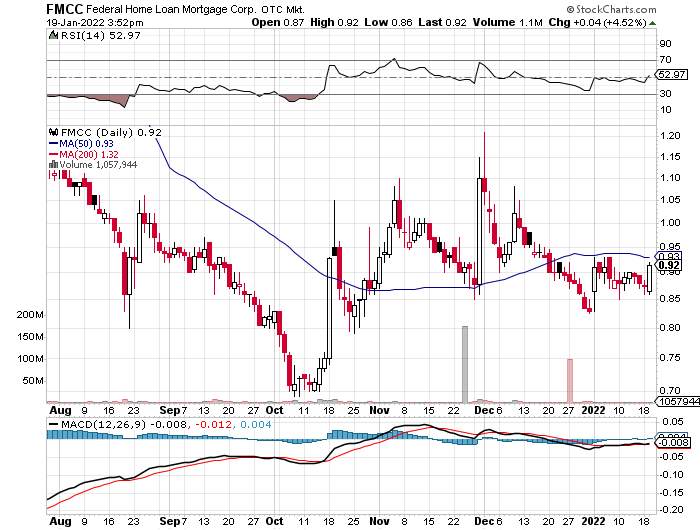The width and height of the screenshot is (700, 530).
Task: Click the 1.00 price axis label
Action: [x=670, y=222]
